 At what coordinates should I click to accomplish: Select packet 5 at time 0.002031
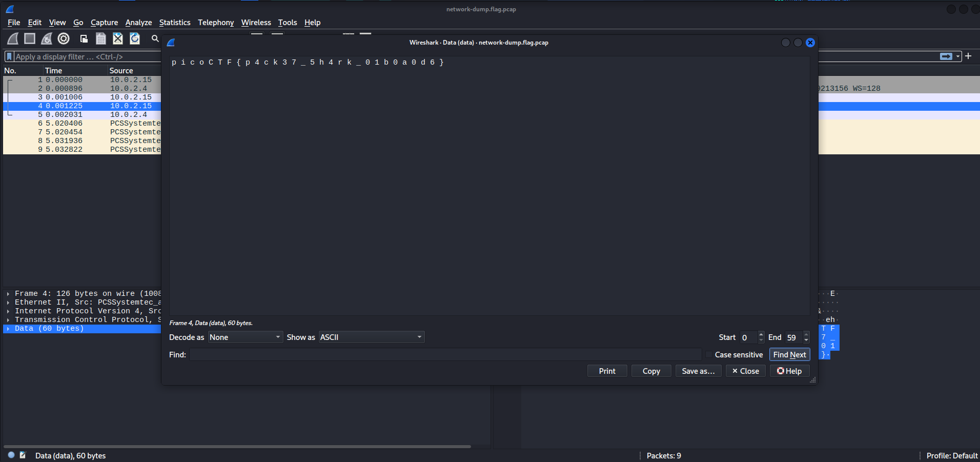82,114
